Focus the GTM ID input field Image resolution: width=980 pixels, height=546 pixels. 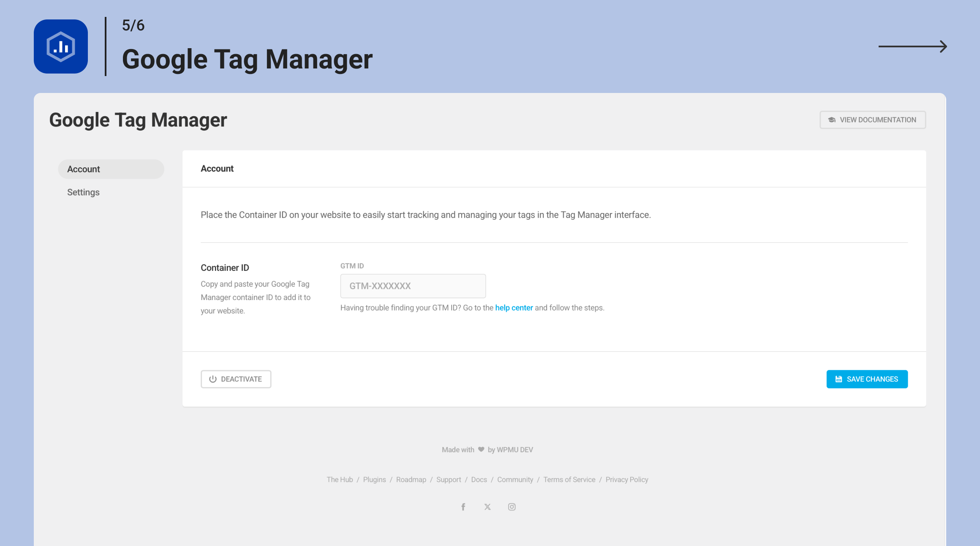click(x=413, y=286)
